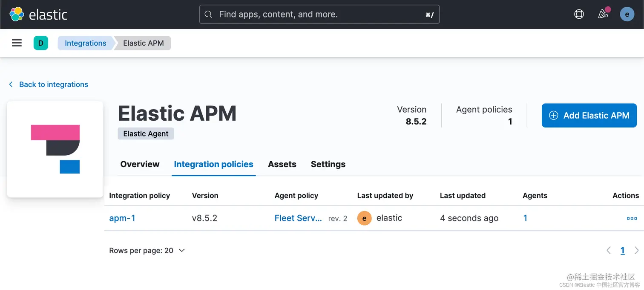Open actions menu for apm-1 policy
This screenshot has width=644, height=290.
click(x=632, y=218)
